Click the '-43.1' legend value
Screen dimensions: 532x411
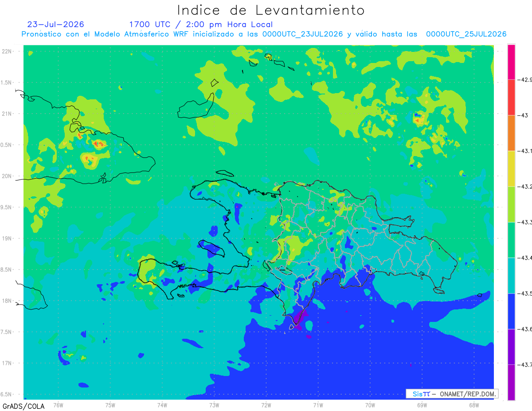[x=524, y=151]
